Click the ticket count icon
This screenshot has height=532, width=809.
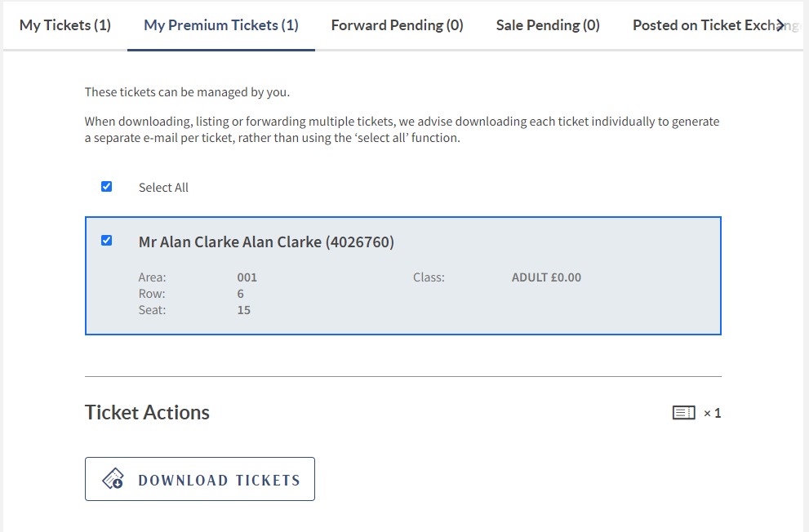point(683,413)
